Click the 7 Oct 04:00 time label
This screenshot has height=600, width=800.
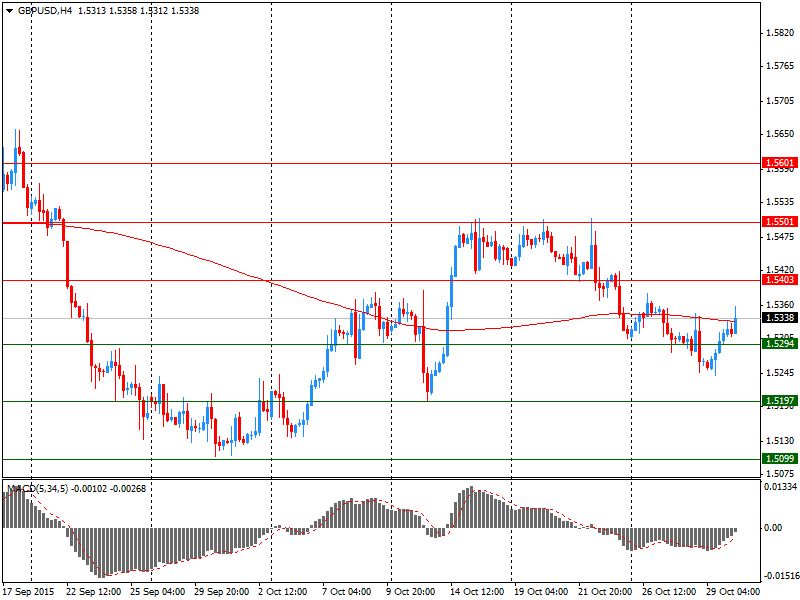(346, 592)
